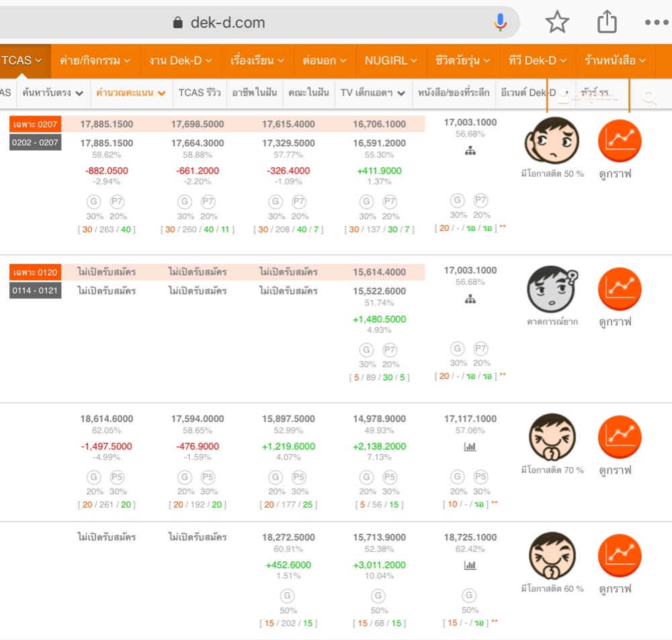Click the TCAS รีวิว link
This screenshot has height=640, width=672.
pyautogui.click(x=200, y=93)
